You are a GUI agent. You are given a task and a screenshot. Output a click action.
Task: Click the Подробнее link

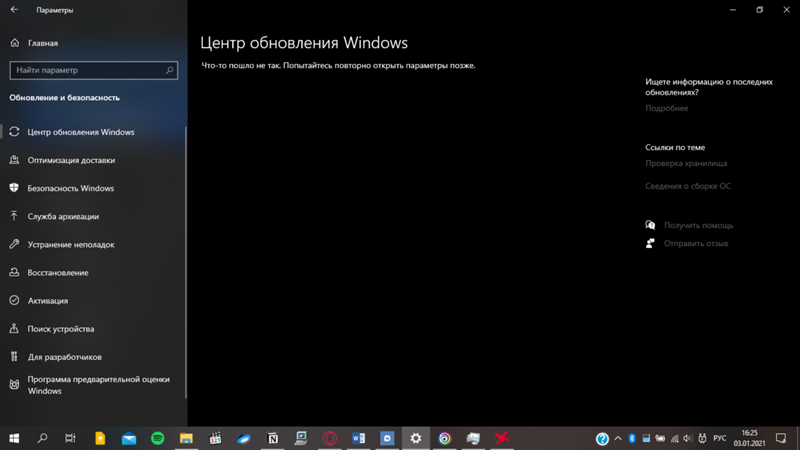[666, 108]
